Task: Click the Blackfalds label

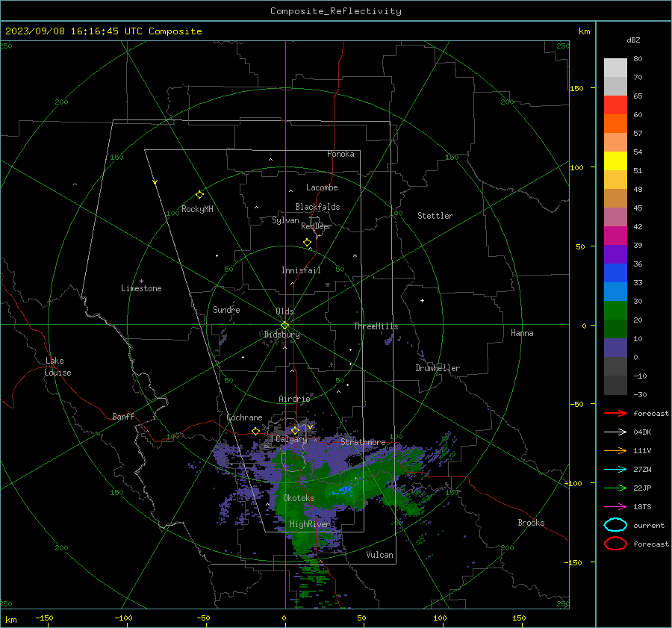Action: pos(317,207)
